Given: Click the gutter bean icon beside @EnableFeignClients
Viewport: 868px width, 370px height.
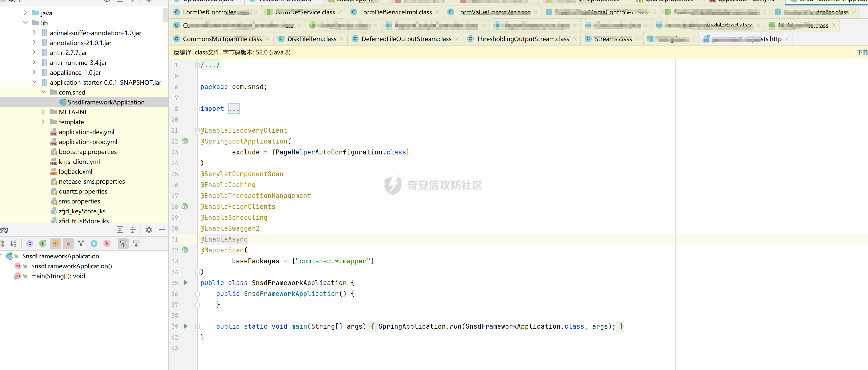Looking at the screenshot, I should click(185, 206).
